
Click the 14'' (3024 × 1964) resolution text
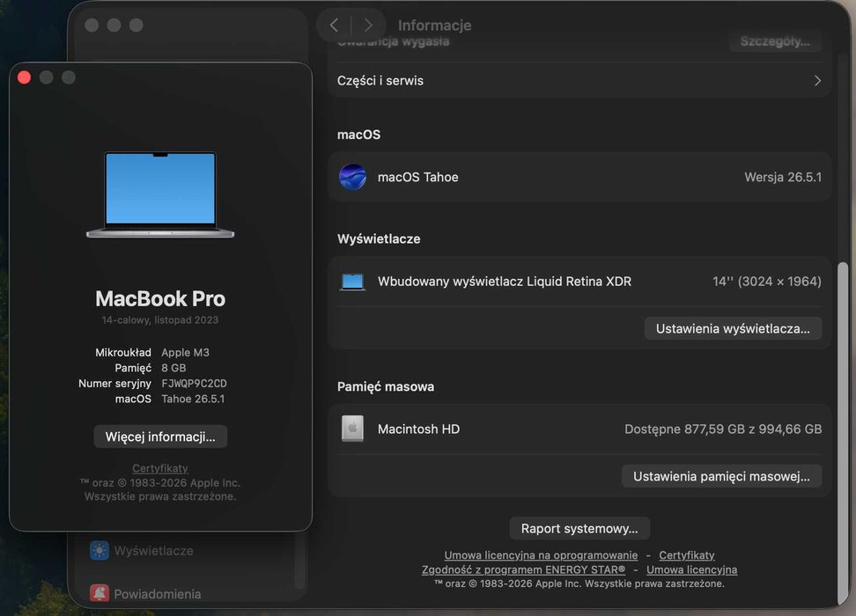[x=766, y=282]
